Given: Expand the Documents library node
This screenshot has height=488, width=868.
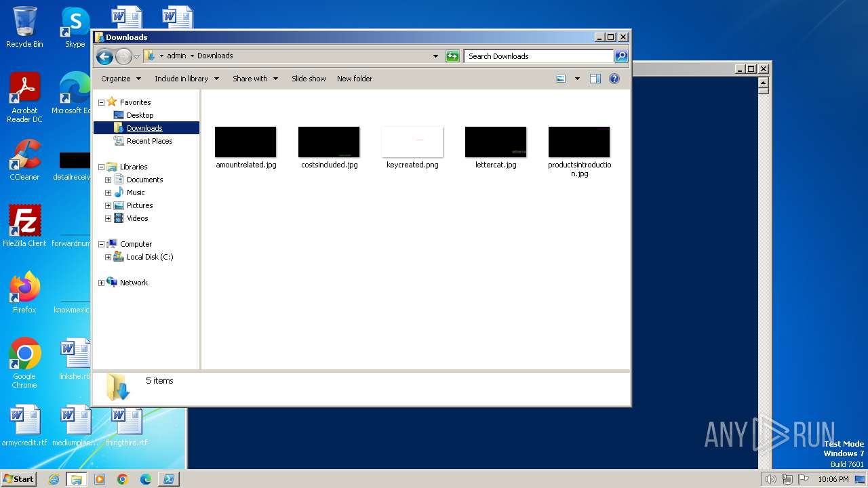Looking at the screenshot, I should (x=108, y=180).
